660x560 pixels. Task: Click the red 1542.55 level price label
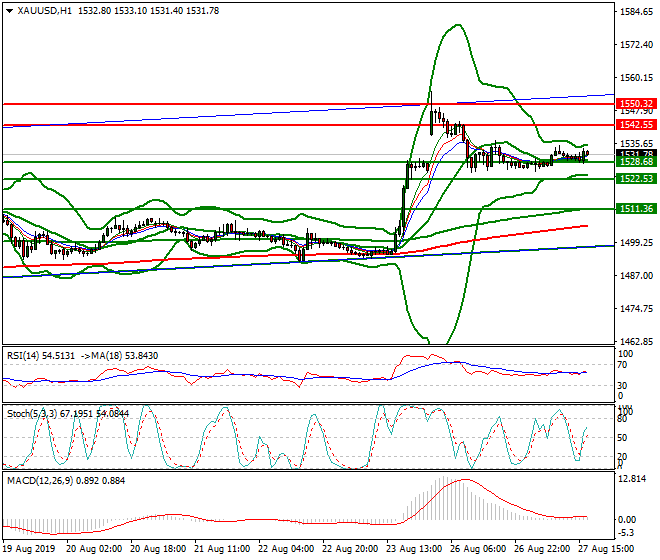tap(636, 125)
